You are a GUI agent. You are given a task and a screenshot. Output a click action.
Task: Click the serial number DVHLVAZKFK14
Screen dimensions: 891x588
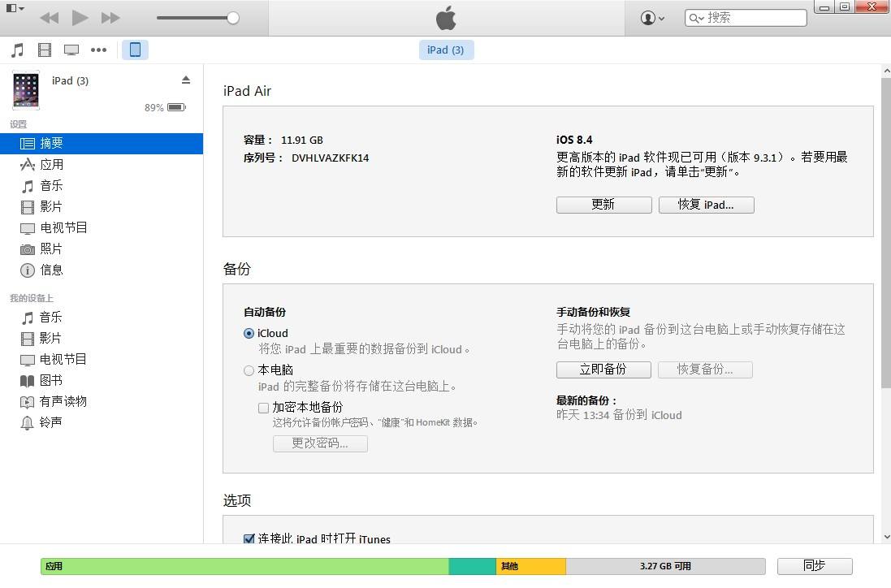[330, 158]
